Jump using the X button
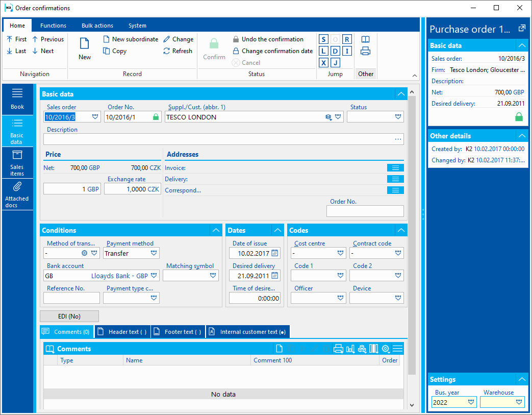The width and height of the screenshot is (532, 415). pyautogui.click(x=323, y=62)
